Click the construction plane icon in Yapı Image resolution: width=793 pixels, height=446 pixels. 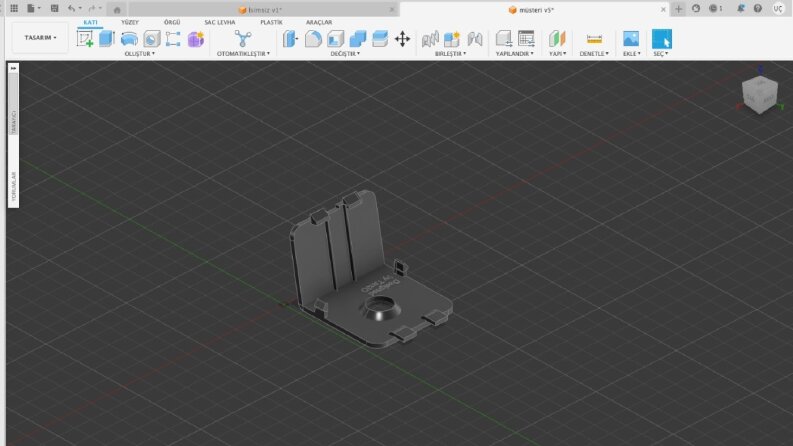pos(557,39)
